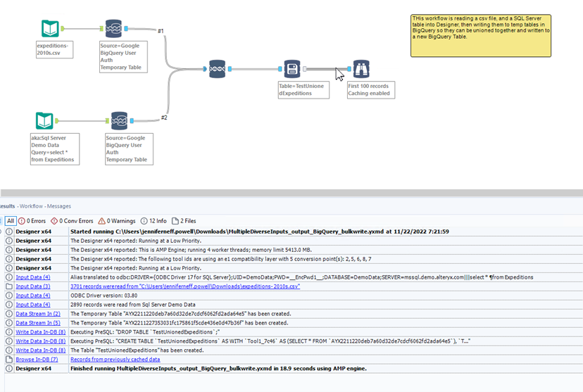Open Write Data In-DB (8) link in CREATE TABLE row
This screenshot has width=583, height=392.
(41, 341)
